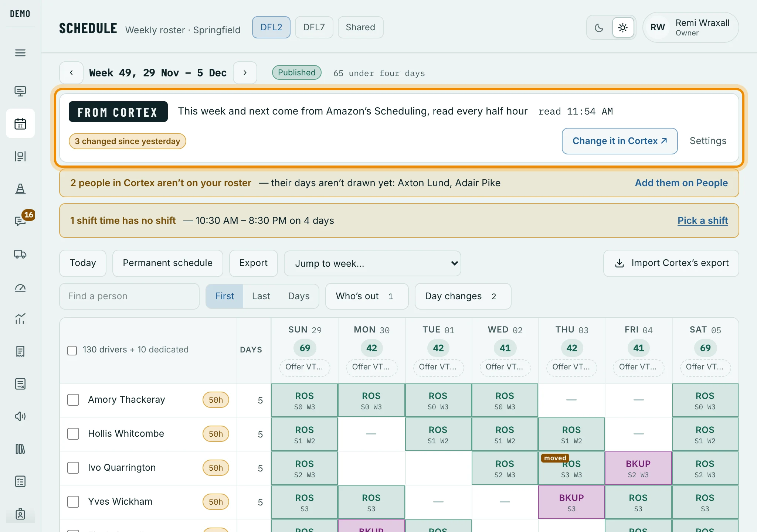Viewport: 757px width, 532px height.
Task: Check Hollis Whitcombe's row checkbox
Action: 73,434
